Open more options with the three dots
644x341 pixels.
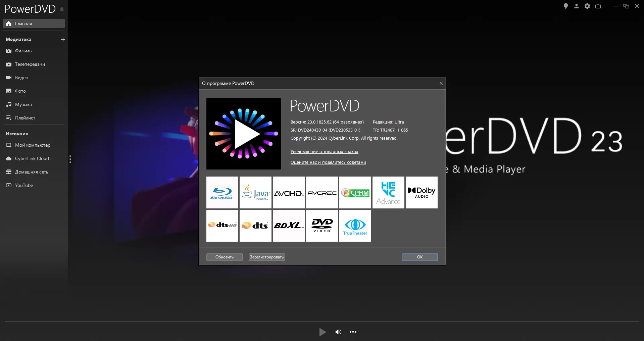[x=353, y=332]
